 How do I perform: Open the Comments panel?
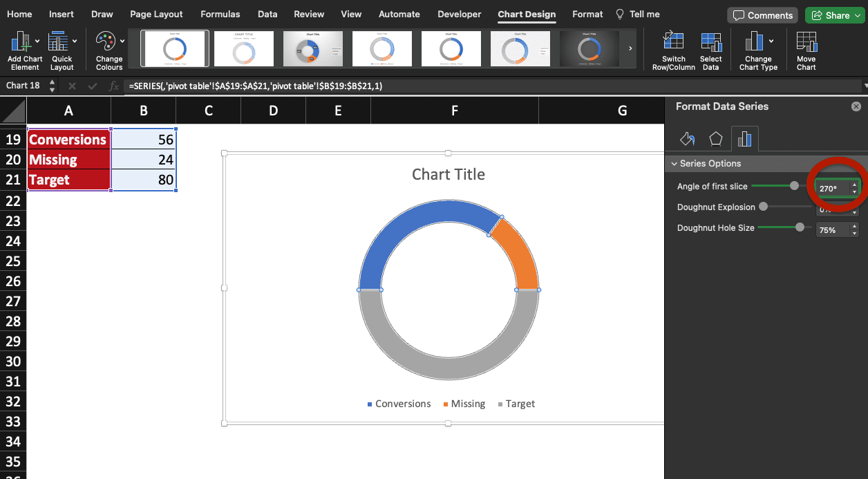pyautogui.click(x=762, y=15)
